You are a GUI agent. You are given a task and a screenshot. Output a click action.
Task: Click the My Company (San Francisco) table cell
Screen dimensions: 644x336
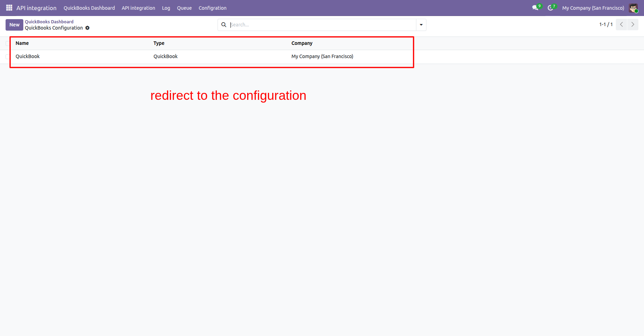tap(322, 56)
